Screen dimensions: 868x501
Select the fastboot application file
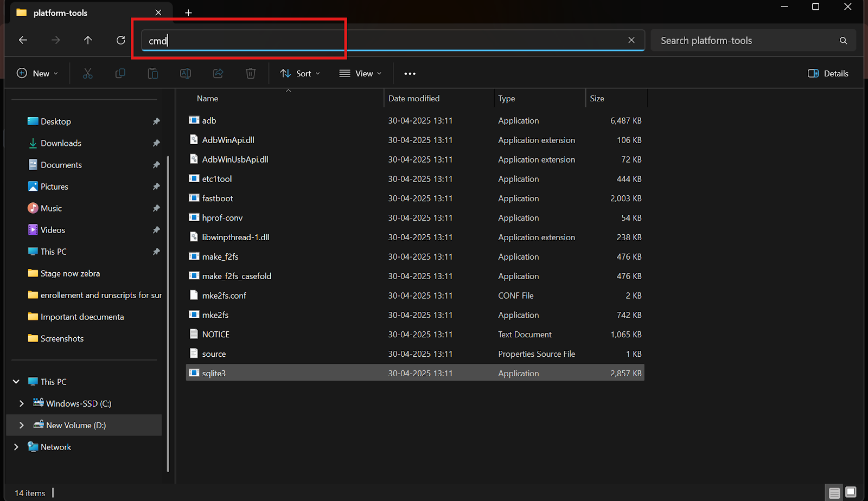[218, 198]
